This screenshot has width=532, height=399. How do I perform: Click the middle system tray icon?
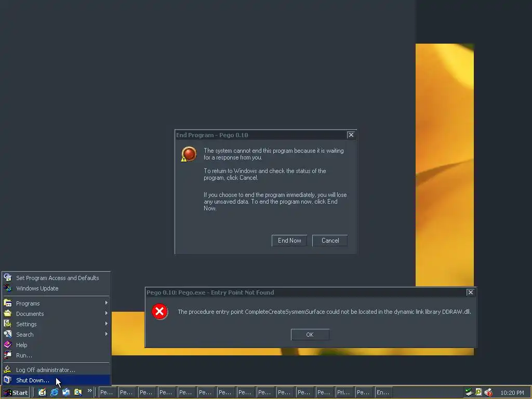478,392
